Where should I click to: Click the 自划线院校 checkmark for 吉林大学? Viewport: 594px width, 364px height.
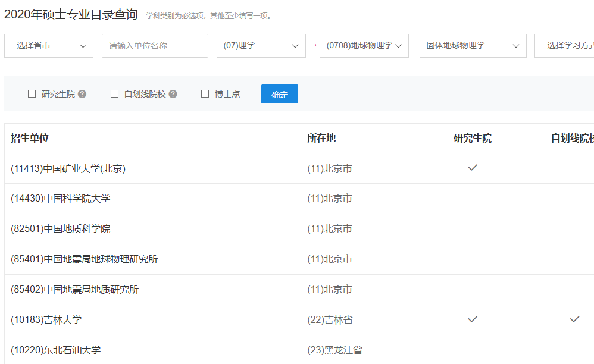(575, 319)
